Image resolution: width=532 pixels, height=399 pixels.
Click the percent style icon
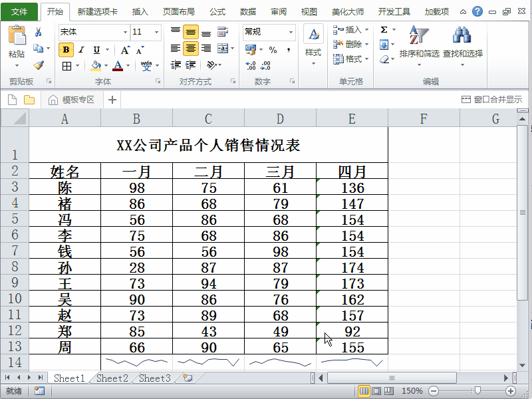click(273, 49)
